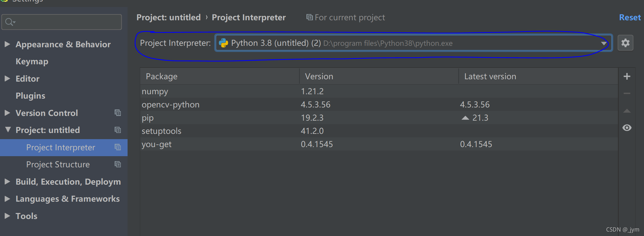Select Project Structure in sidebar

[58, 164]
